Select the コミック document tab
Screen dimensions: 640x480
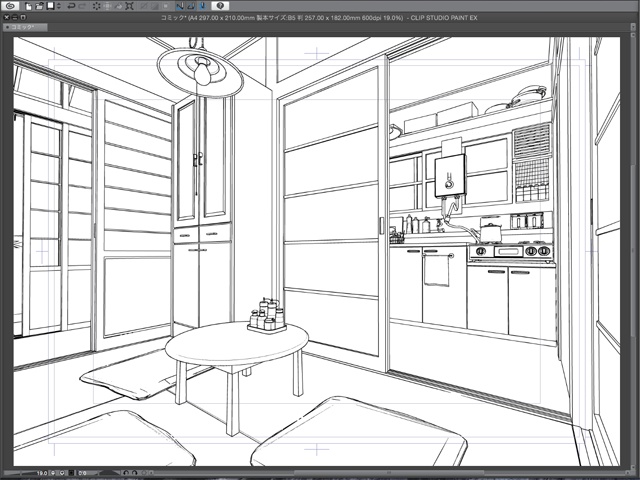(24, 27)
